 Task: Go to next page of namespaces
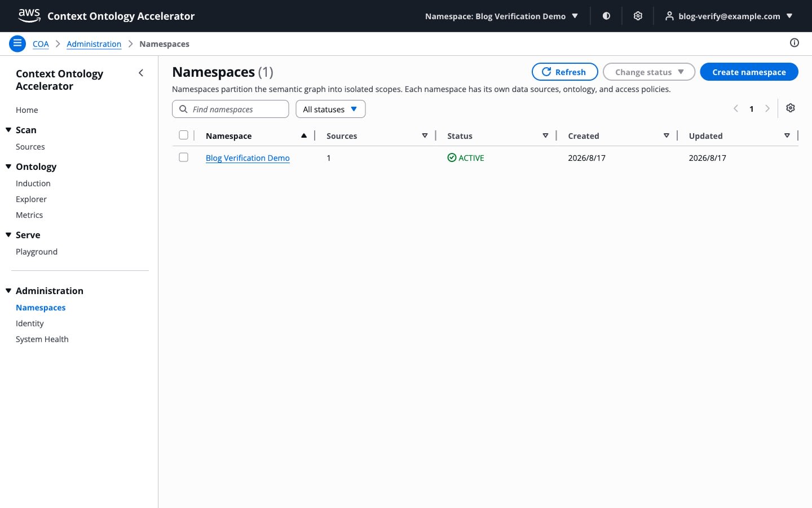coord(767,108)
